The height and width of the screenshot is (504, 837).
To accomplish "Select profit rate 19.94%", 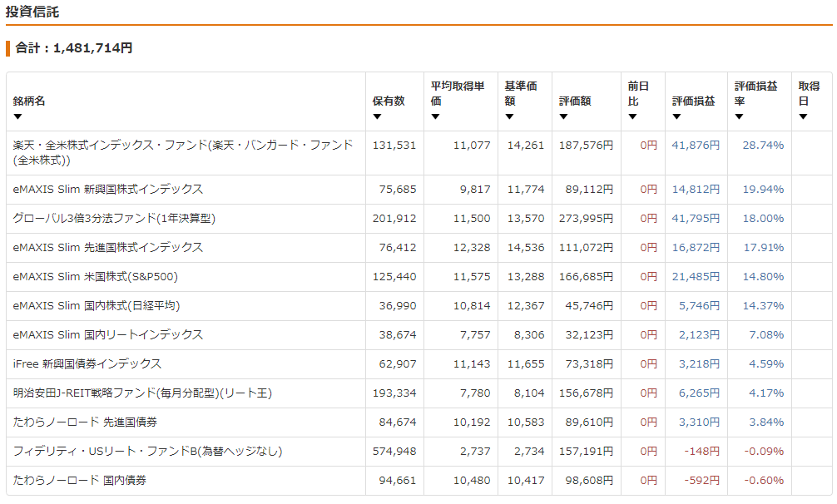I will (x=763, y=190).
